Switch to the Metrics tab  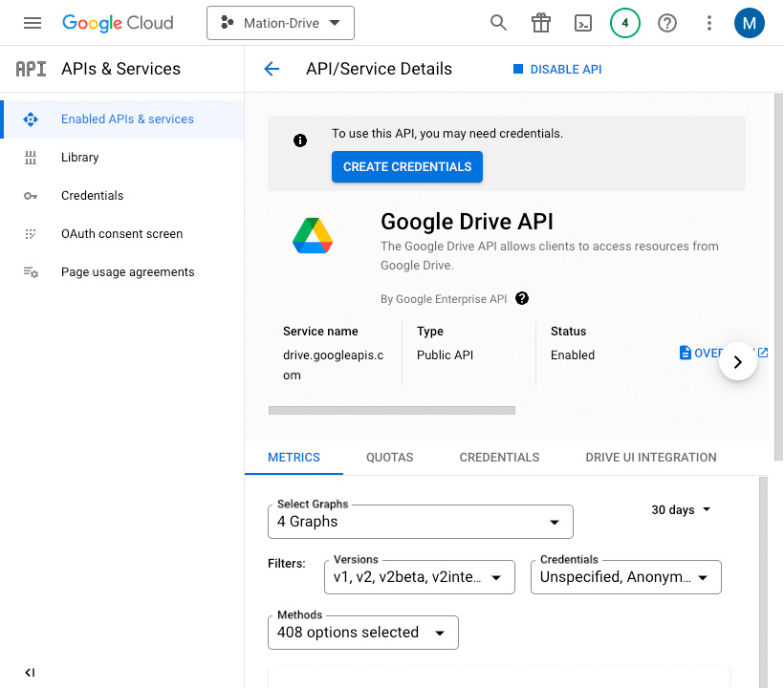(294, 457)
